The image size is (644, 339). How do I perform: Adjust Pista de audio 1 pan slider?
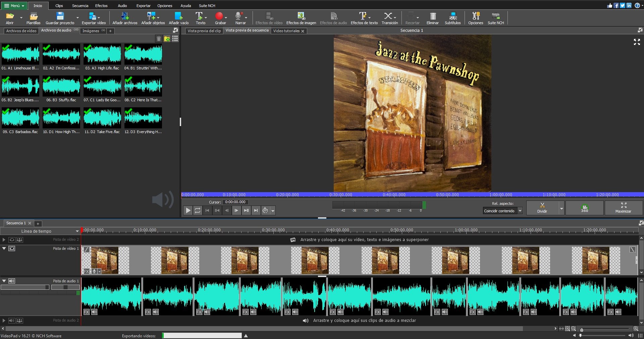coord(65,287)
